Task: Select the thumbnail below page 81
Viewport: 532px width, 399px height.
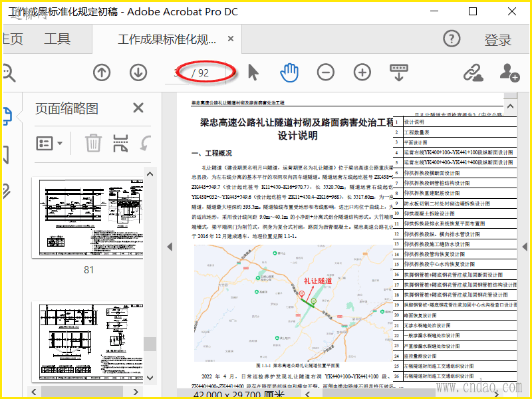Action: click(x=88, y=342)
